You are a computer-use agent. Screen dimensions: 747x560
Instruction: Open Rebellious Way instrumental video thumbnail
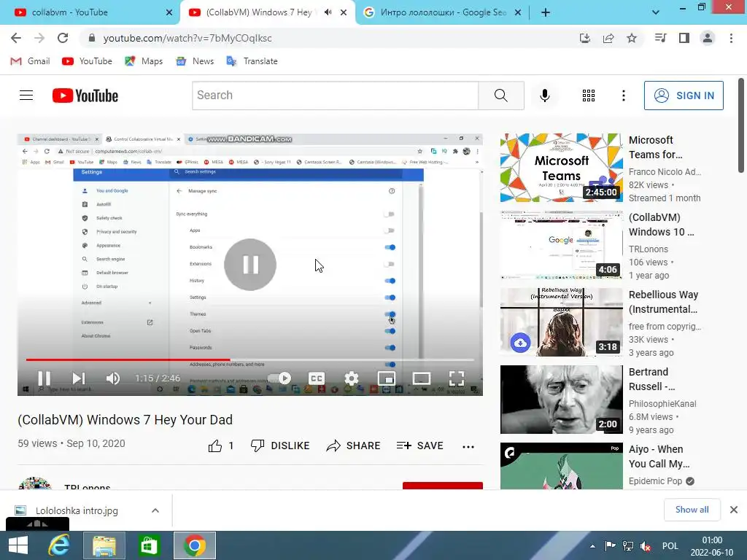[561, 322]
